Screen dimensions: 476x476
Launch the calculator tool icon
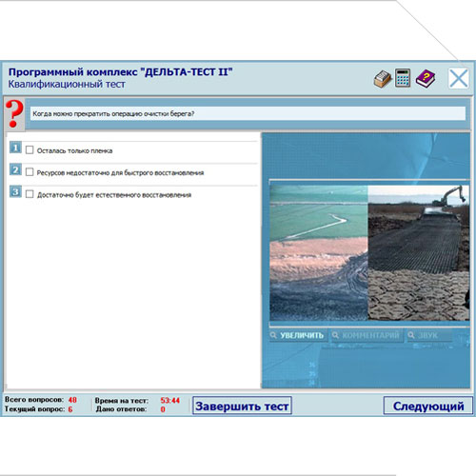(403, 78)
